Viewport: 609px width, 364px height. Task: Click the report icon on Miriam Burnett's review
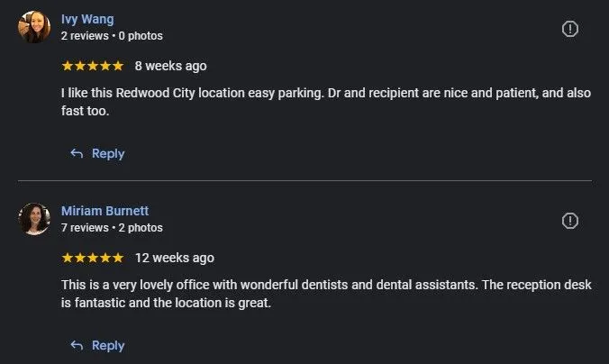[570, 221]
